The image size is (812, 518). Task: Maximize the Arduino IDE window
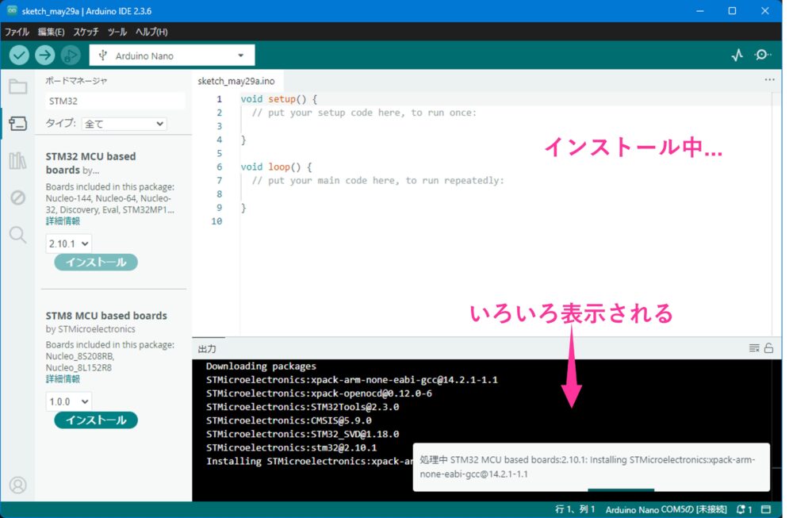(732, 11)
